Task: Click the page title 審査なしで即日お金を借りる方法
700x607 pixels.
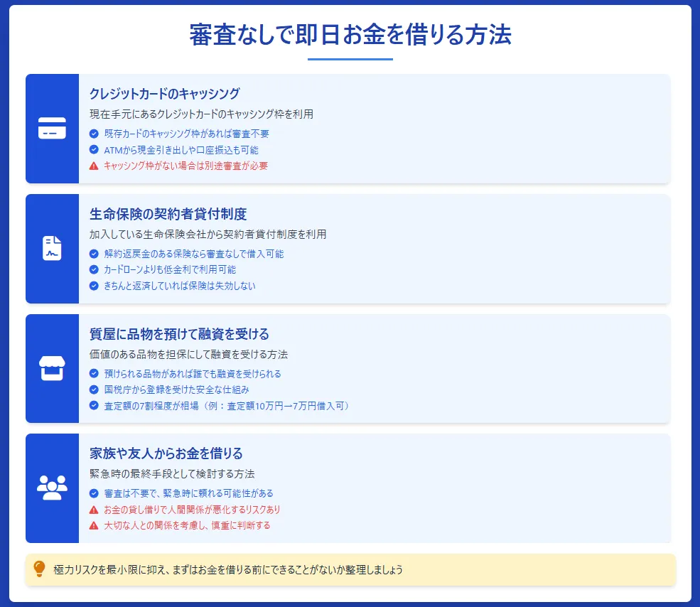Action: 350,35
